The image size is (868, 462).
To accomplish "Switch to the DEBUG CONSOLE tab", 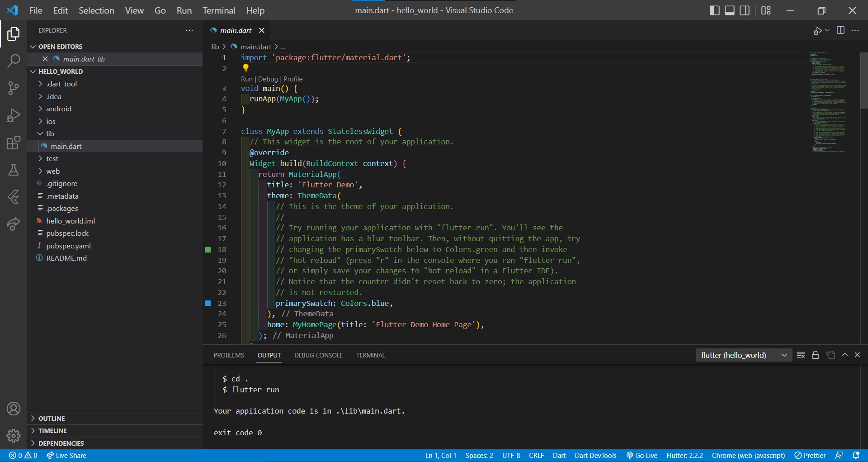I will click(x=318, y=355).
